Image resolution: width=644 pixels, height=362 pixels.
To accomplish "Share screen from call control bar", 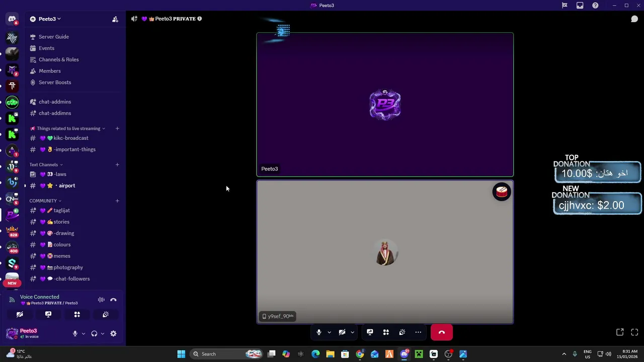I will pyautogui.click(x=370, y=332).
